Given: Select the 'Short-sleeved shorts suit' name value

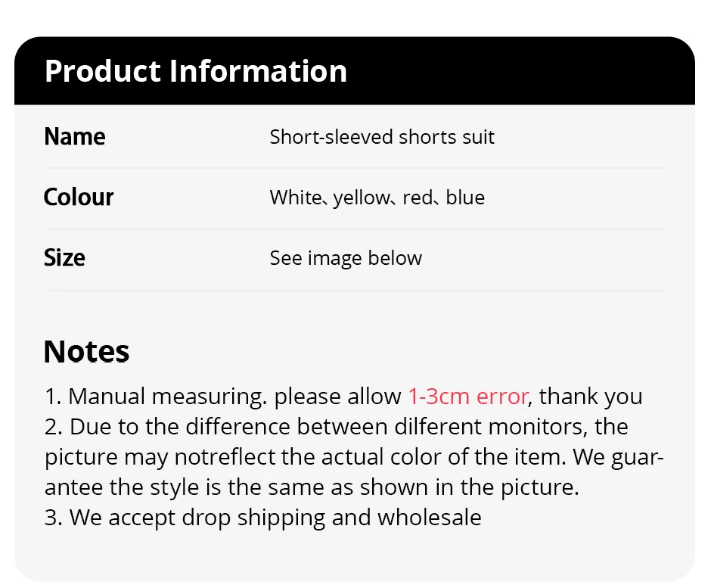Looking at the screenshot, I should point(382,137).
